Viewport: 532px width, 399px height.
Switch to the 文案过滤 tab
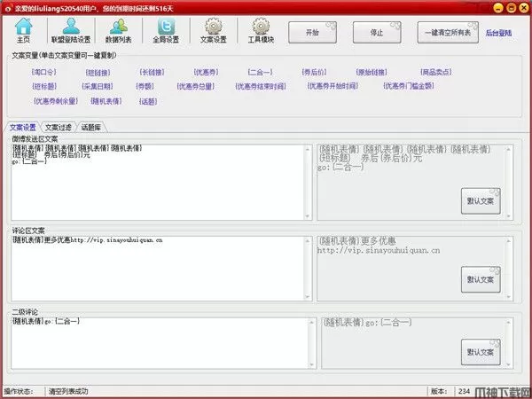59,127
